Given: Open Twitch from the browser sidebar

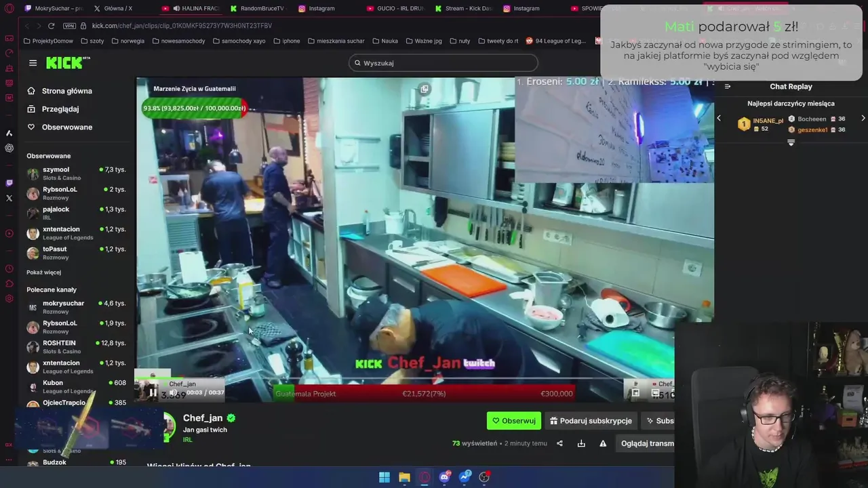Looking at the screenshot, I should (x=9, y=183).
